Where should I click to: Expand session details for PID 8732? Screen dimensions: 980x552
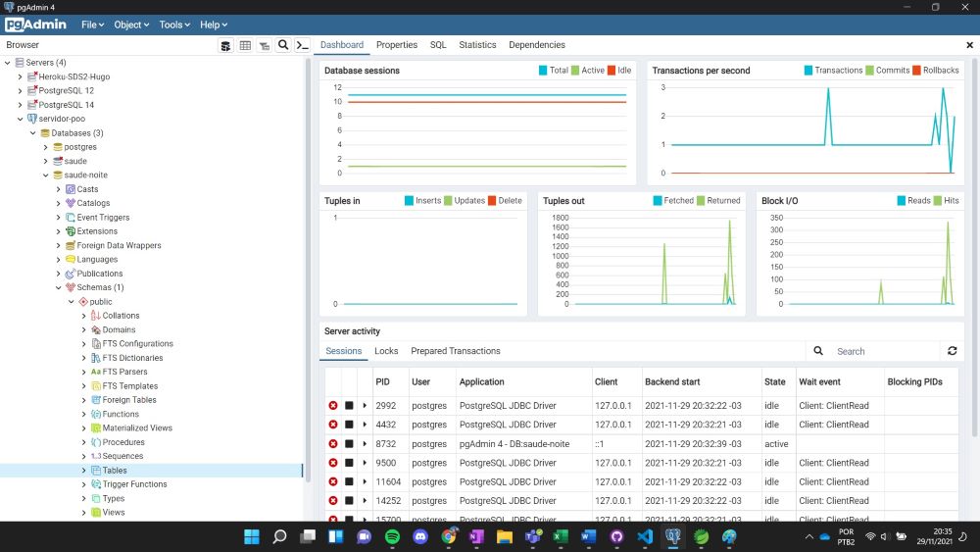pyautogui.click(x=365, y=444)
